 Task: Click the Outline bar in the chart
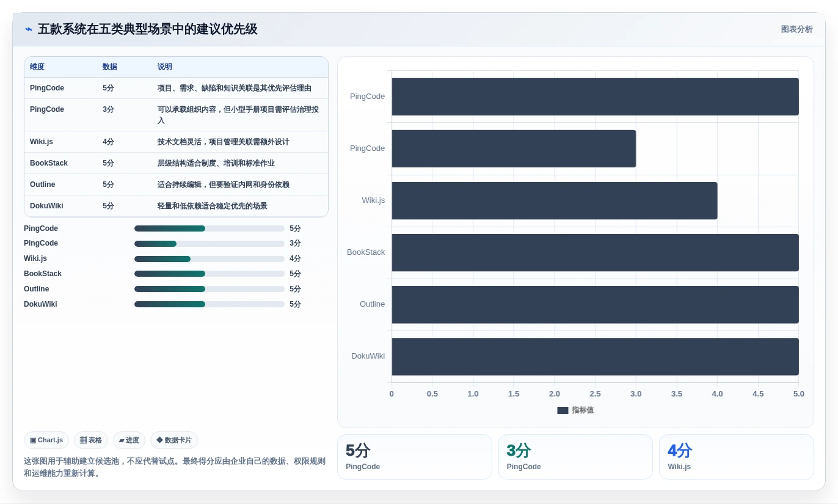pos(595,304)
